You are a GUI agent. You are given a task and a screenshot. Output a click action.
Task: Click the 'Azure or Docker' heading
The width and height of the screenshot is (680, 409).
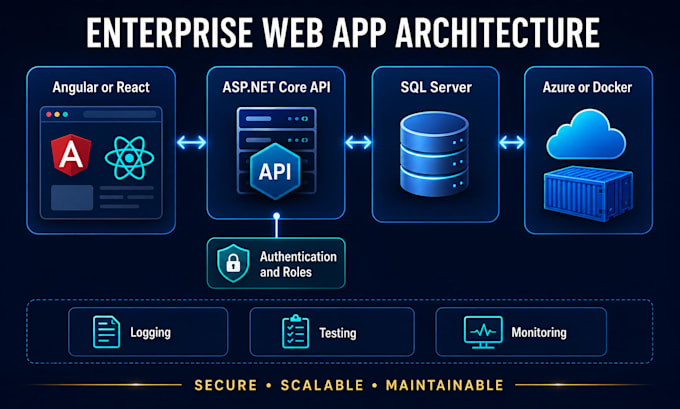[587, 87]
